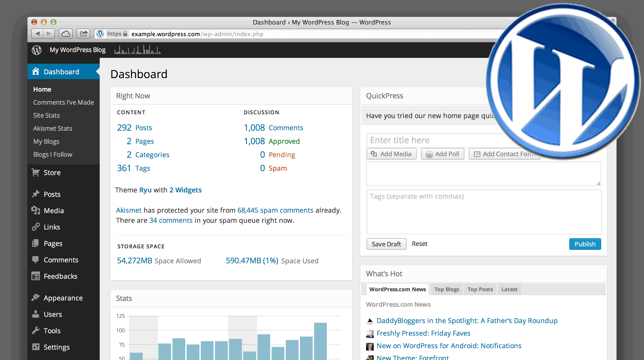644x360 pixels.
Task: Open Comments I've Made
Action: (64, 102)
